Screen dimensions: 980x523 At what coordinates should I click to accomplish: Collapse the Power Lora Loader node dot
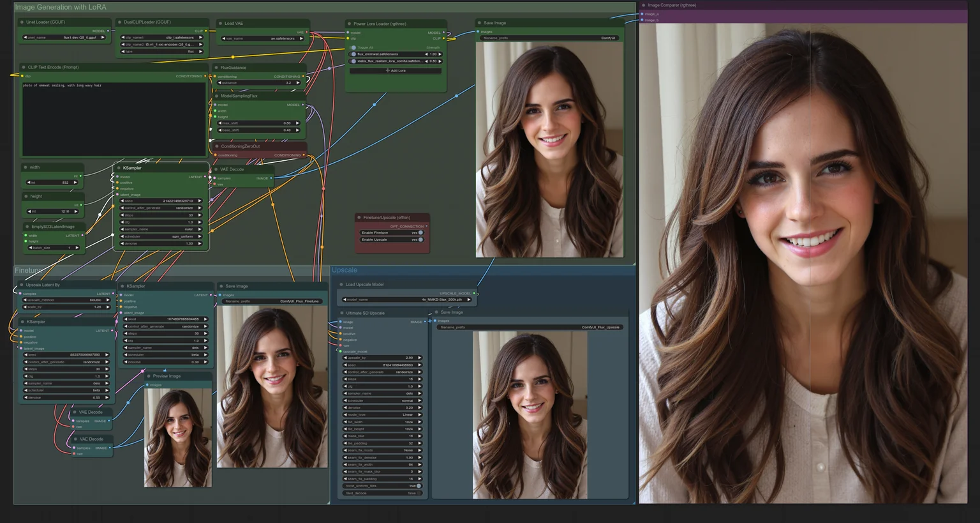pos(349,24)
